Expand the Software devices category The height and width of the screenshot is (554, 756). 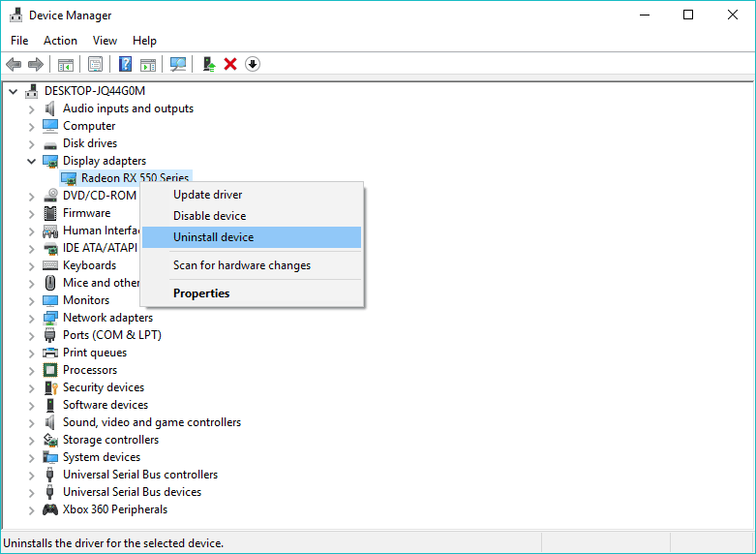pos(31,406)
